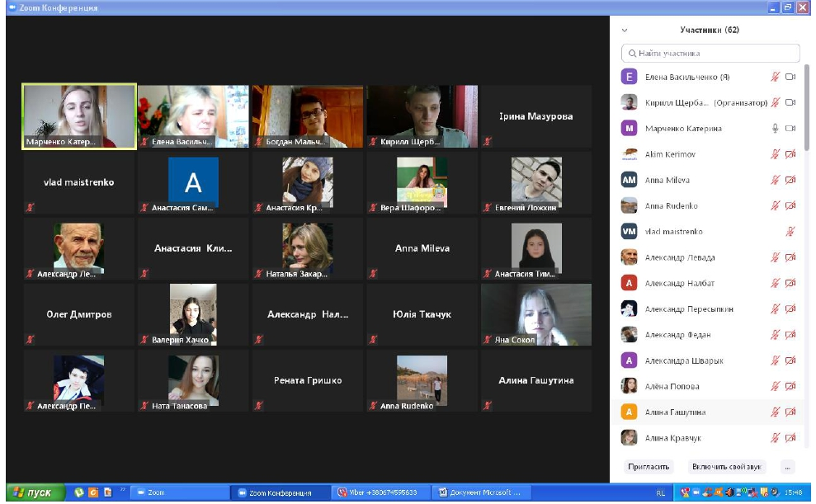Click Marchenko Katerina's microphone icon in participants list
This screenshot has width=816, height=504.
click(775, 129)
